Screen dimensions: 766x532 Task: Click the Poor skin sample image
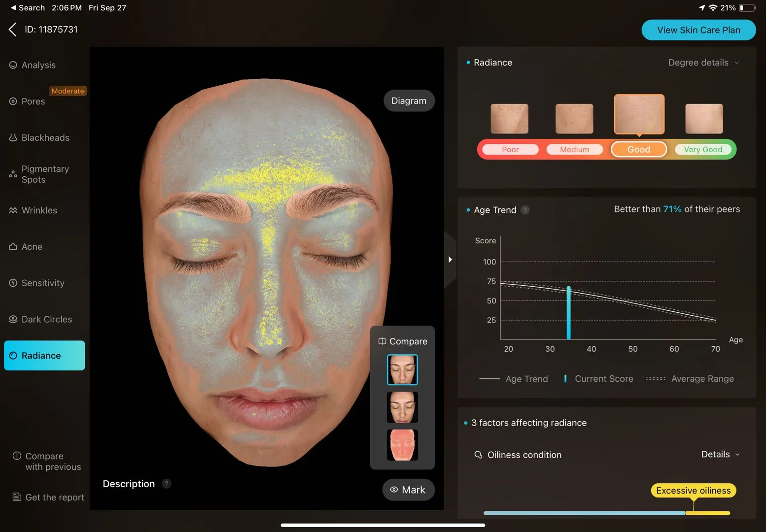tap(509, 118)
